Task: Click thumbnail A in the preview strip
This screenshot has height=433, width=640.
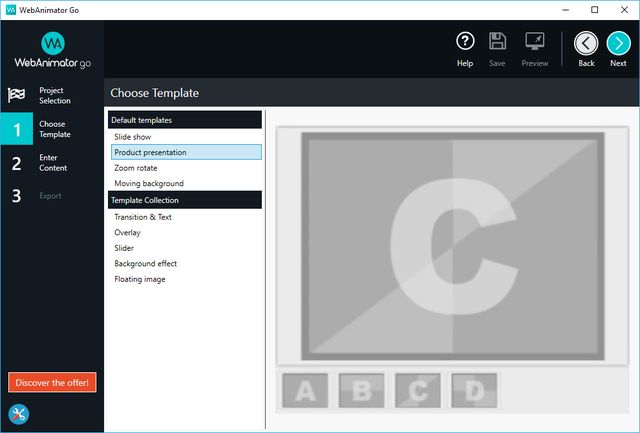Action: [305, 391]
